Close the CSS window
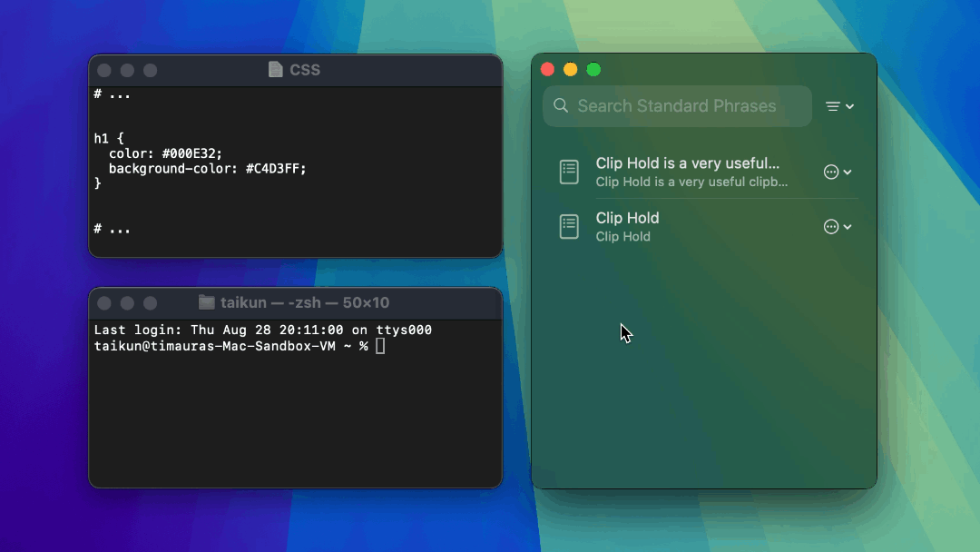Viewport: 980px width, 552px height. pos(104,70)
